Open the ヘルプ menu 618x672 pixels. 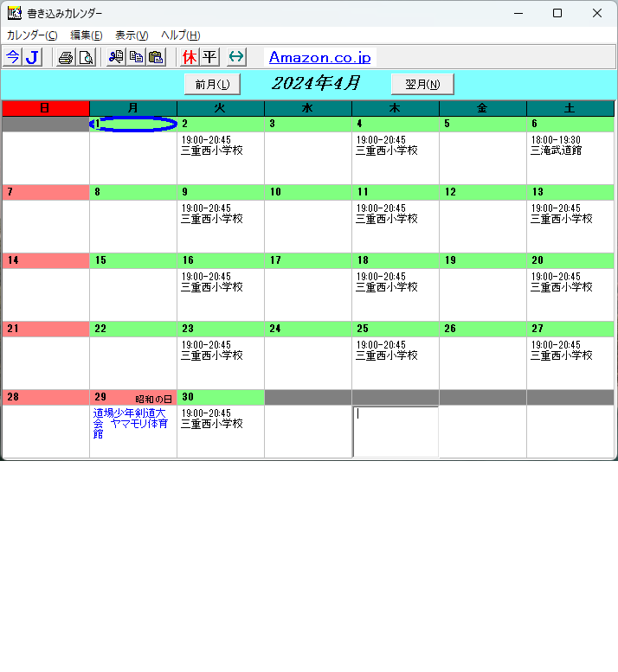180,35
